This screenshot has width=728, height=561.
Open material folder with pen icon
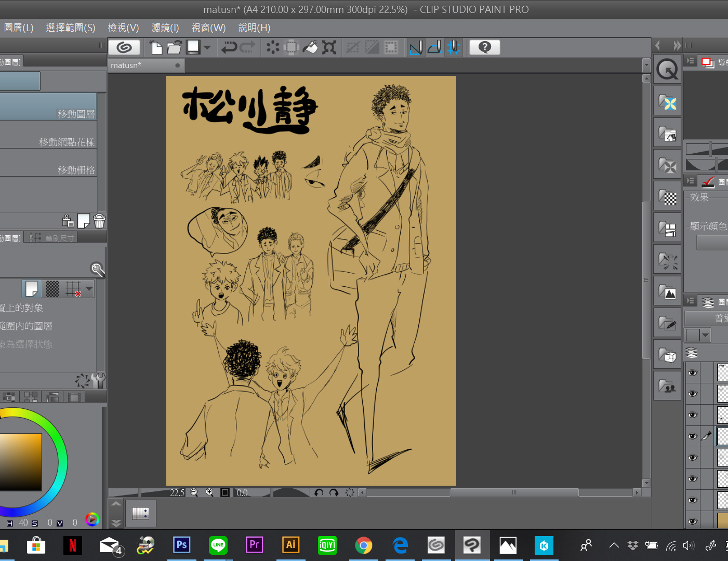(x=667, y=323)
